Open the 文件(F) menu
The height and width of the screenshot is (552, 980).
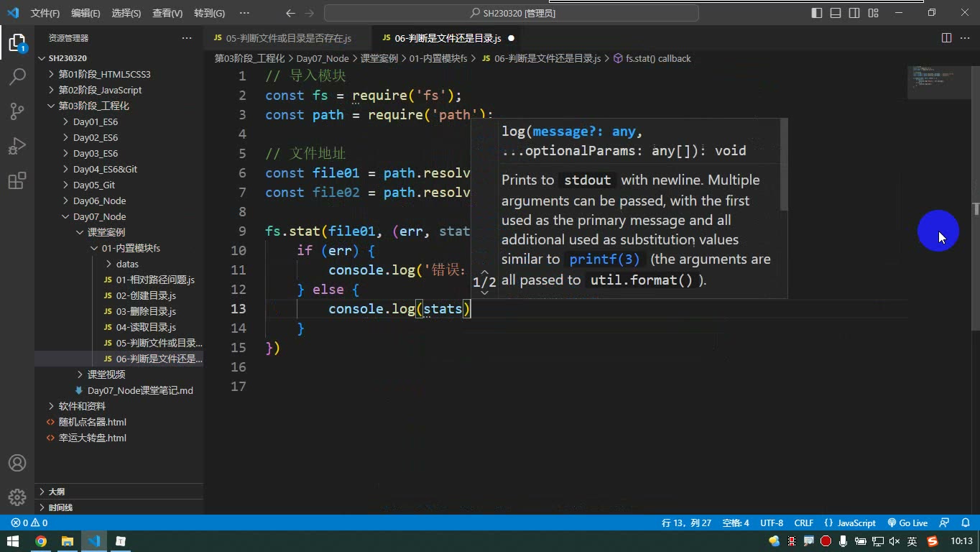(45, 13)
